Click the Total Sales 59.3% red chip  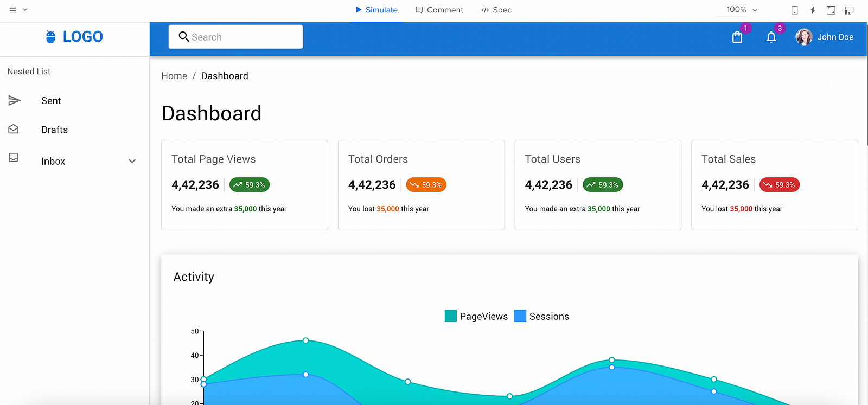[x=780, y=185]
